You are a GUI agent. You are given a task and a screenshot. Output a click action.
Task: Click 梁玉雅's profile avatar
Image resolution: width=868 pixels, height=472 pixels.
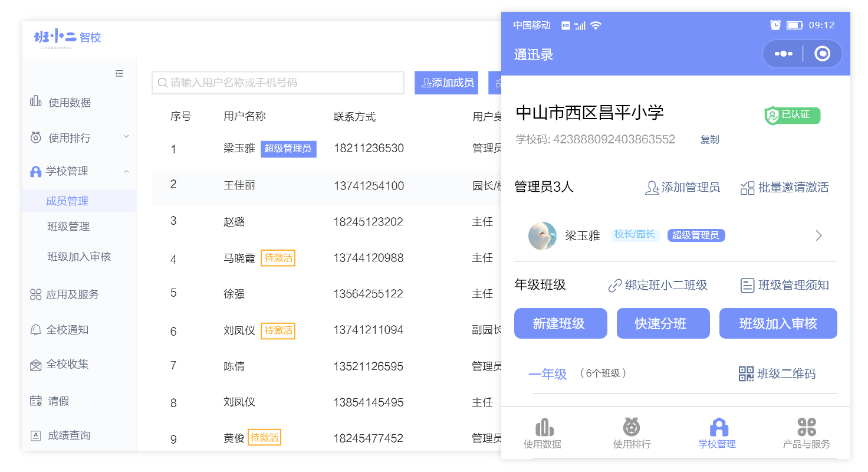point(542,235)
